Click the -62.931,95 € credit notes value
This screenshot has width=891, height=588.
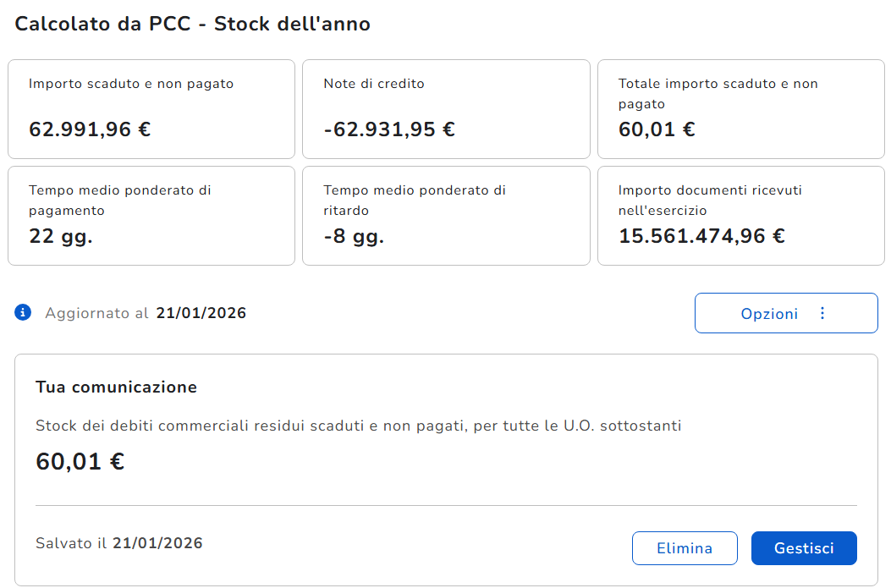(389, 129)
